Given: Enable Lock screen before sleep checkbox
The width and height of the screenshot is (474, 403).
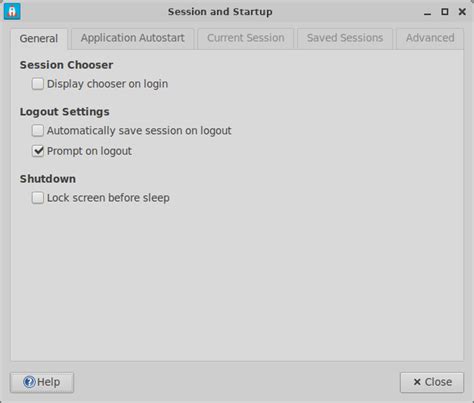Looking at the screenshot, I should click(x=38, y=198).
